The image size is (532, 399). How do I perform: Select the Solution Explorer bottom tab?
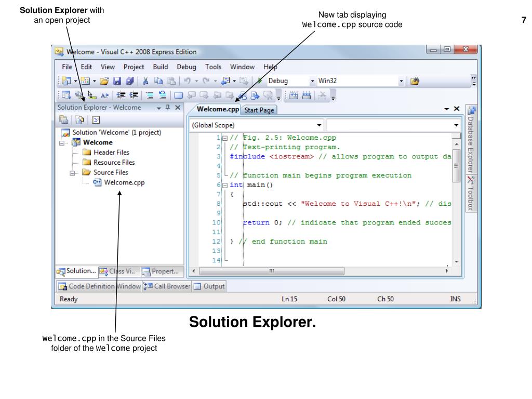tap(77, 271)
